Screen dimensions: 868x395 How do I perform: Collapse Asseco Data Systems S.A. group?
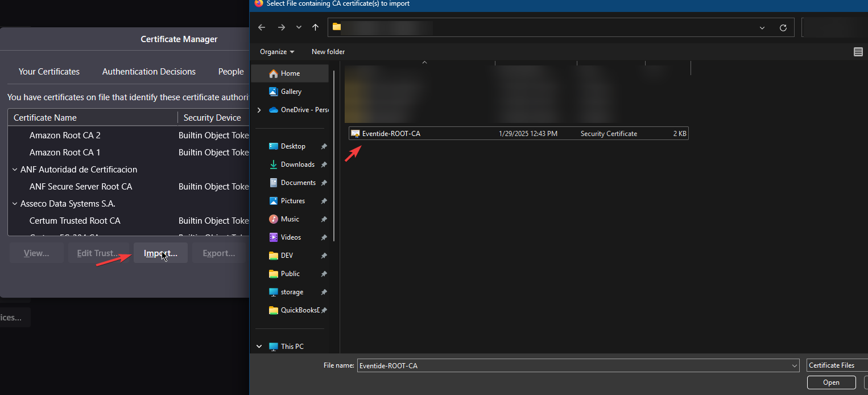tap(15, 204)
